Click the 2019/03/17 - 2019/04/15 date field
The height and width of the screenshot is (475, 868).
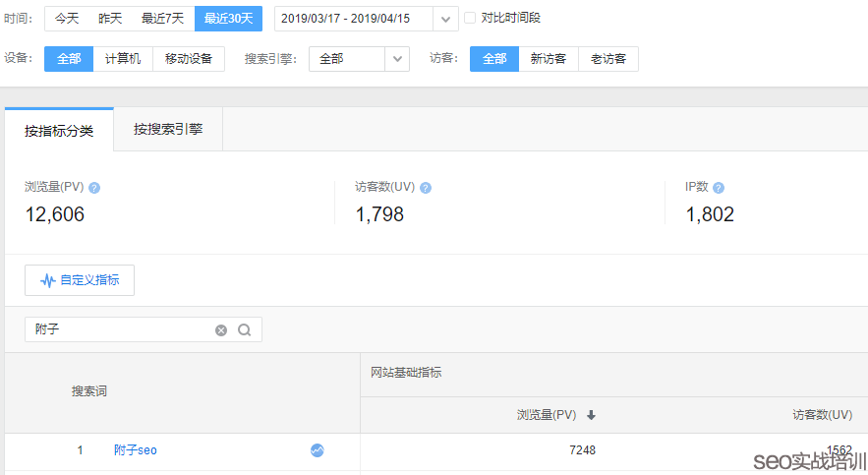352,19
